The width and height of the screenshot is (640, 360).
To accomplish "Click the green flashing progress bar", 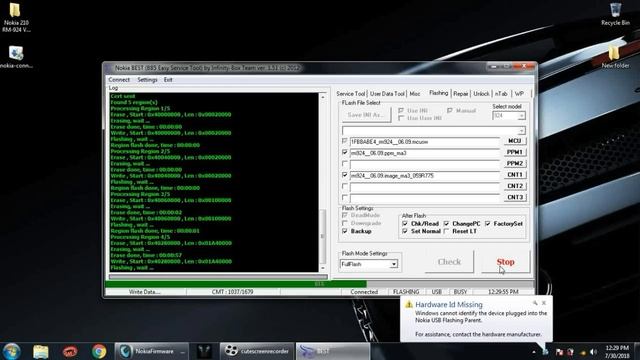I will point(236,284).
